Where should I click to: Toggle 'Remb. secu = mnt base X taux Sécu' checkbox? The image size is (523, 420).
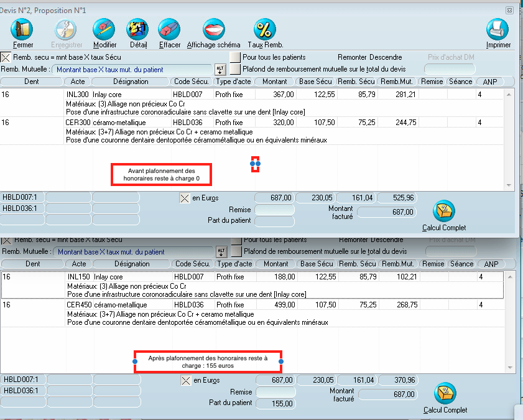[x=6, y=57]
